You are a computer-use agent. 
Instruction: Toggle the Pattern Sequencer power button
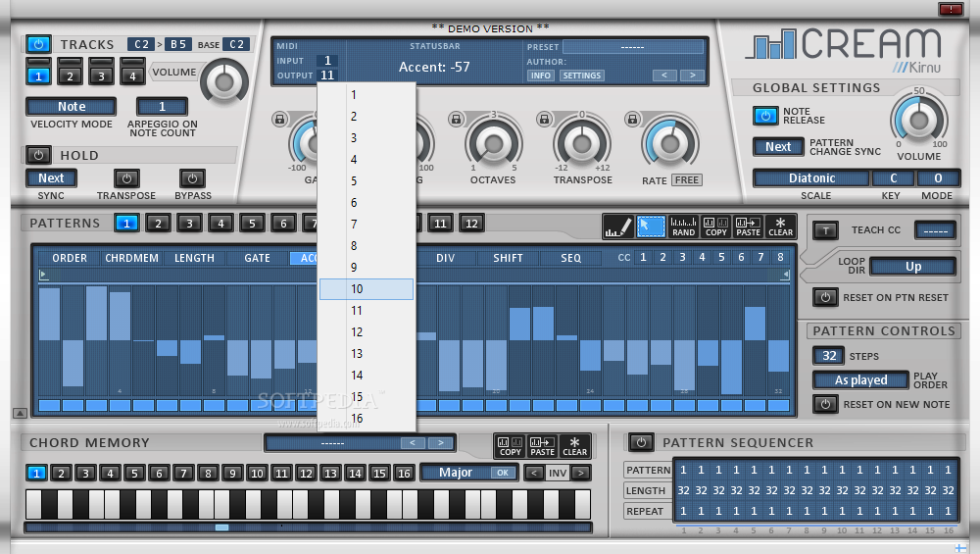pyautogui.click(x=641, y=442)
